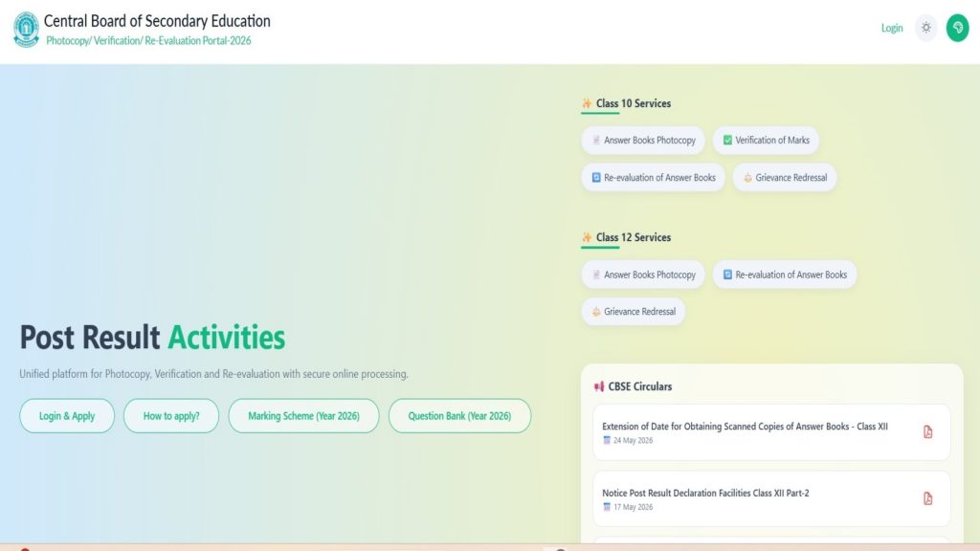980x551 pixels.
Task: Click the Unified platform description text
Action: [213, 374]
